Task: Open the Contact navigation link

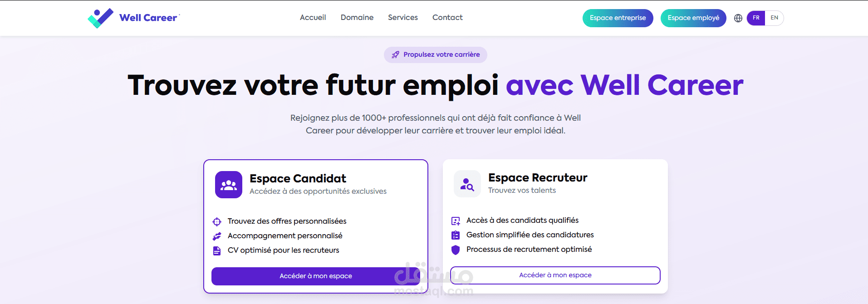Action: pos(447,18)
